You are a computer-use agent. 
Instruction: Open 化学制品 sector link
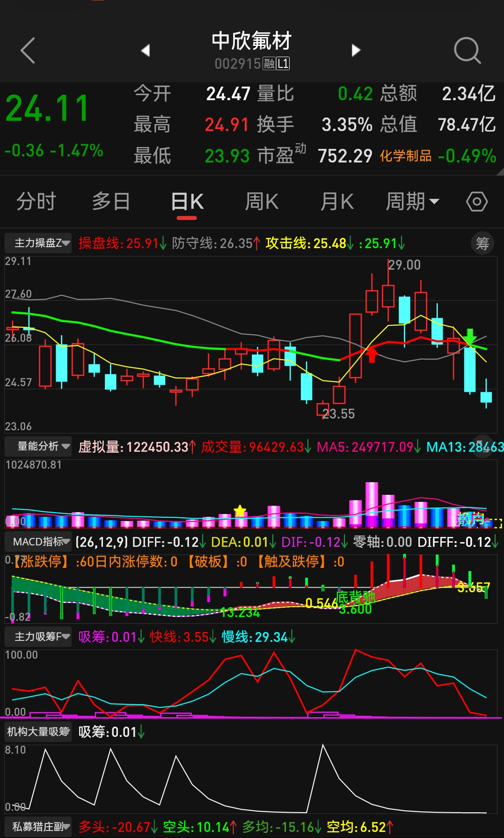tap(406, 156)
